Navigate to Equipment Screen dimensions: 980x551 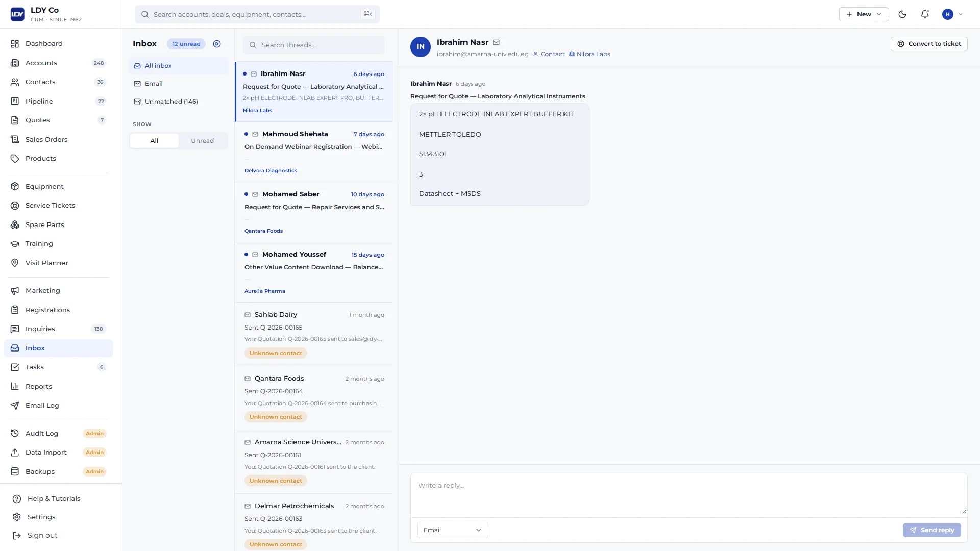tap(58, 187)
